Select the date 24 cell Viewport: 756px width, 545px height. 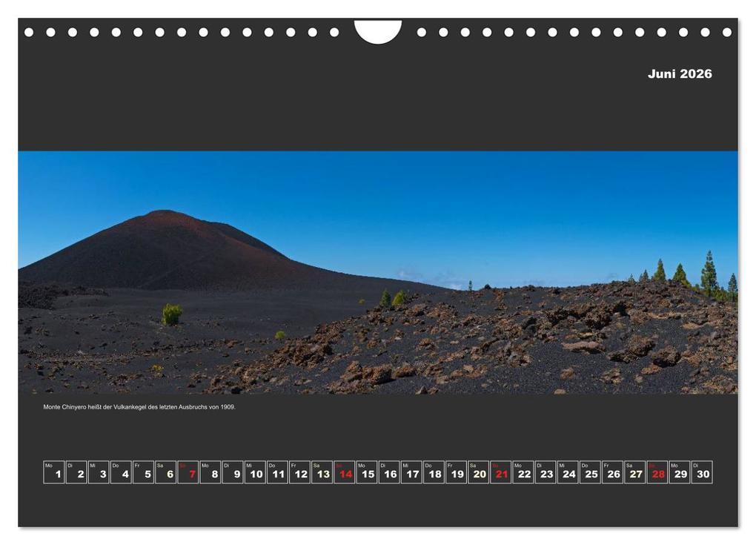568,472
